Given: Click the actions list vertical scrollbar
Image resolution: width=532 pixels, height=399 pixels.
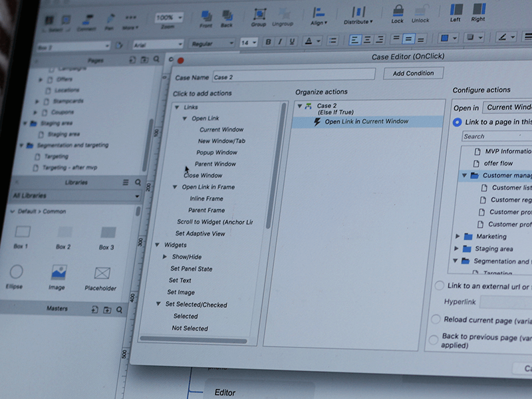Looking at the screenshot, I should coord(275,166).
